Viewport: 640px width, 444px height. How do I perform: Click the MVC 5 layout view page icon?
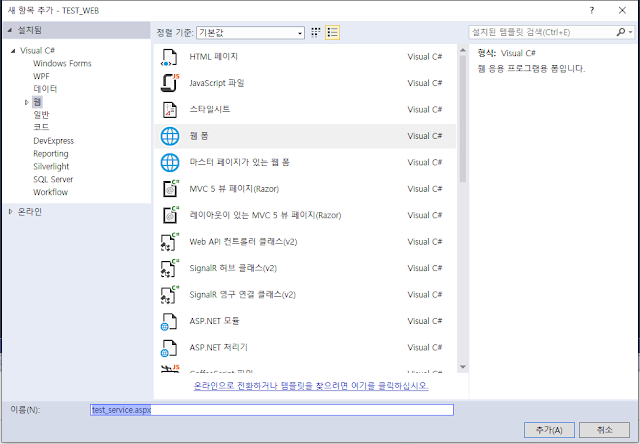(x=170, y=215)
